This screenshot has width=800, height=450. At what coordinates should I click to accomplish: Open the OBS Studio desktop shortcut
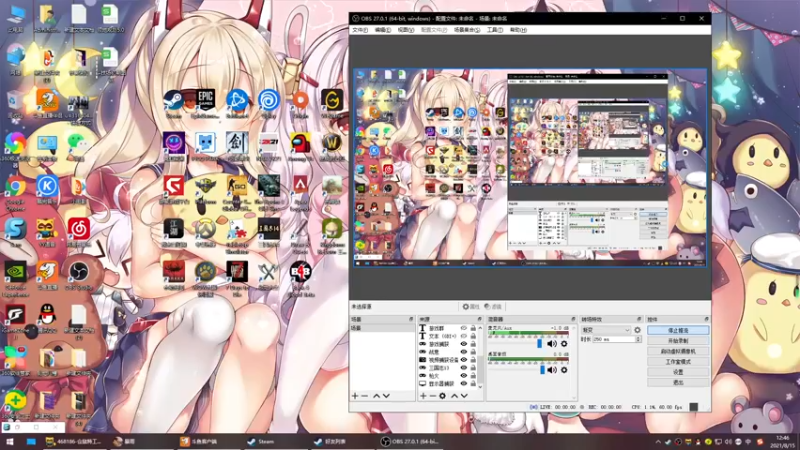[x=78, y=272]
